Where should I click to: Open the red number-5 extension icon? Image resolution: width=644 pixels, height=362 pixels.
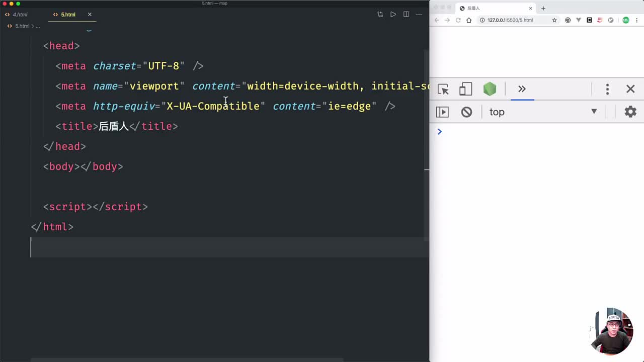coord(600,20)
